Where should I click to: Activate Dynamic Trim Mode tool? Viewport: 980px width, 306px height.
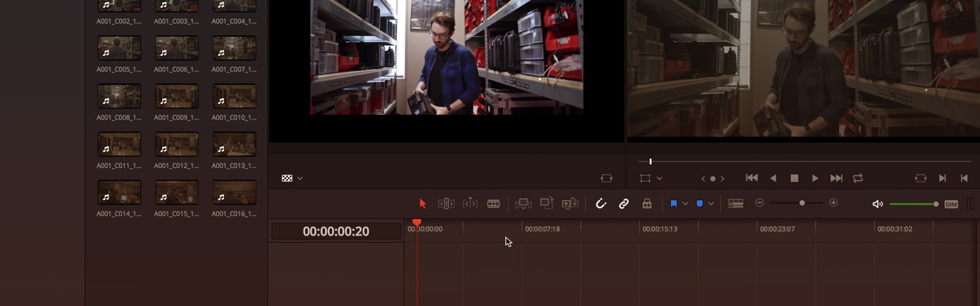pos(470,203)
